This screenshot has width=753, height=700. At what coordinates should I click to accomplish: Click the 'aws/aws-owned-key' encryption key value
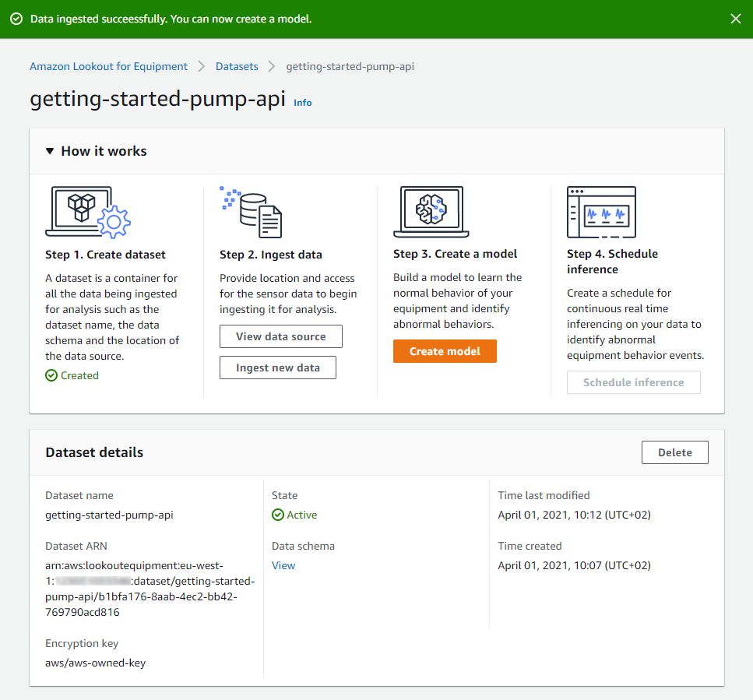(96, 663)
